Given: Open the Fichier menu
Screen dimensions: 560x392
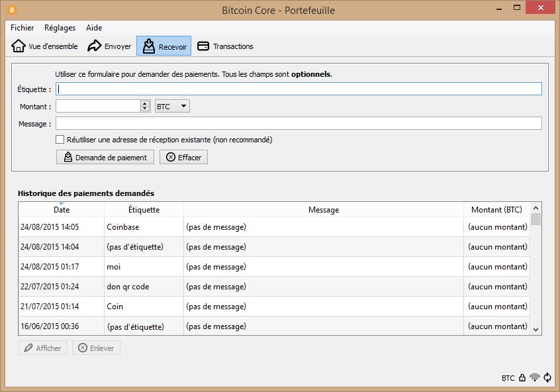Looking at the screenshot, I should [x=23, y=28].
